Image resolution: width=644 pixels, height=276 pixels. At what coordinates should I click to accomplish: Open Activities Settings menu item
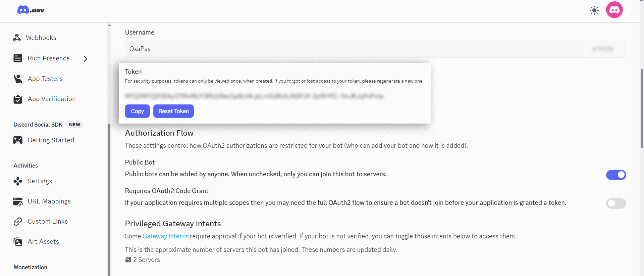click(x=40, y=181)
